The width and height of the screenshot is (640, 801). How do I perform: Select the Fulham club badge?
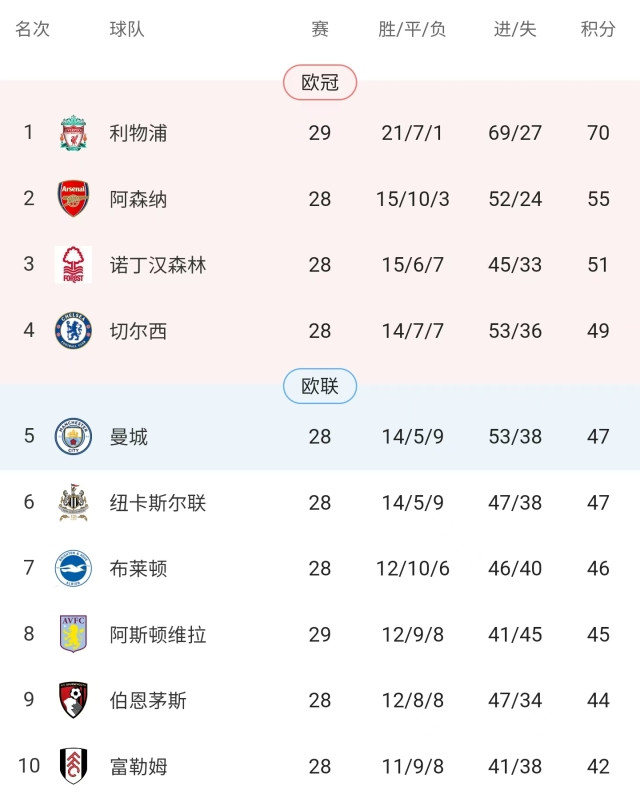coord(74,766)
